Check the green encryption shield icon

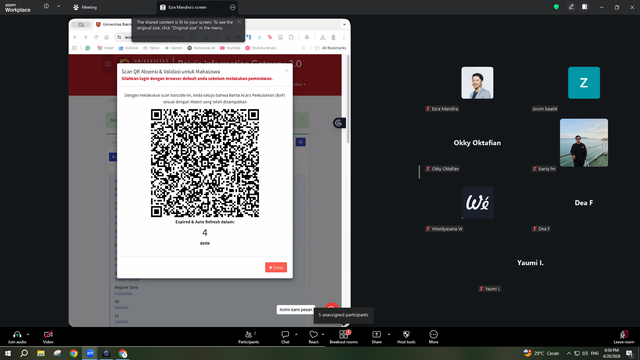(x=556, y=7)
